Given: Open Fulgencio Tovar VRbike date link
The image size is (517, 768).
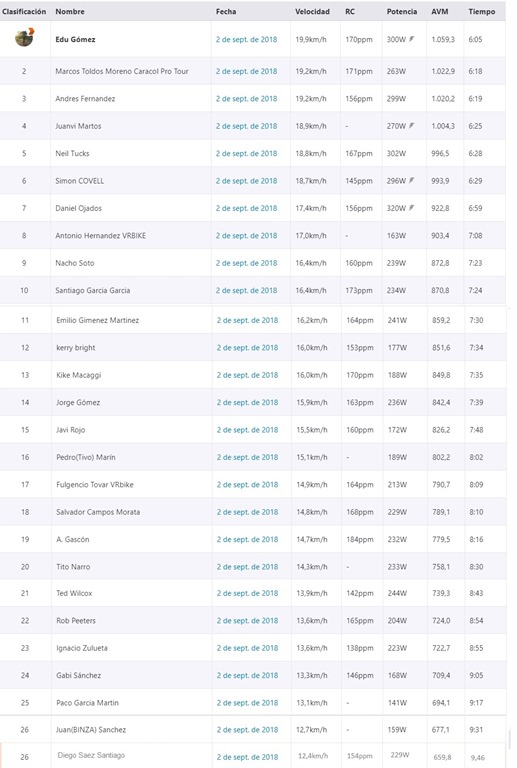Looking at the screenshot, I should (247, 485).
